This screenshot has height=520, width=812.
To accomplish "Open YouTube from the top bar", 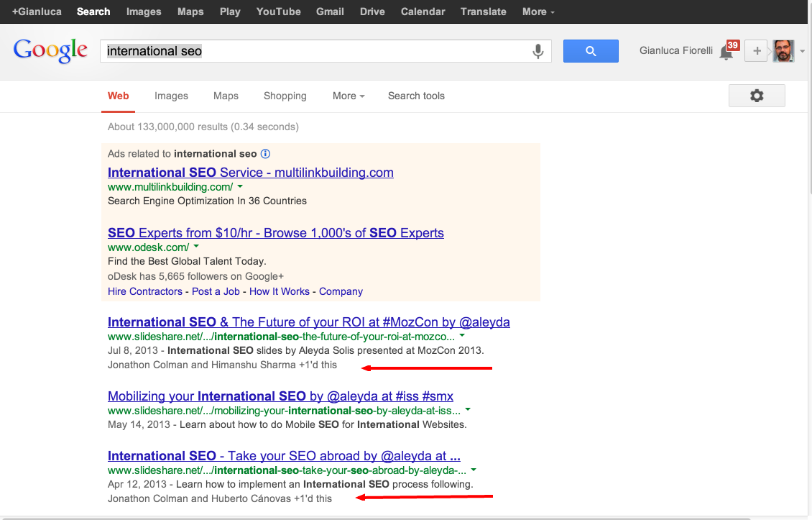I will pos(278,12).
